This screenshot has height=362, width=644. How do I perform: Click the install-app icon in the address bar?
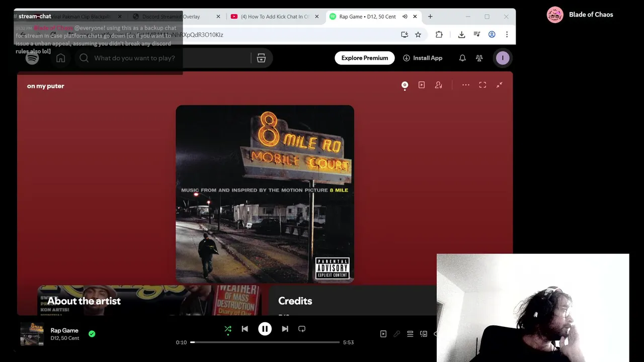point(405,35)
